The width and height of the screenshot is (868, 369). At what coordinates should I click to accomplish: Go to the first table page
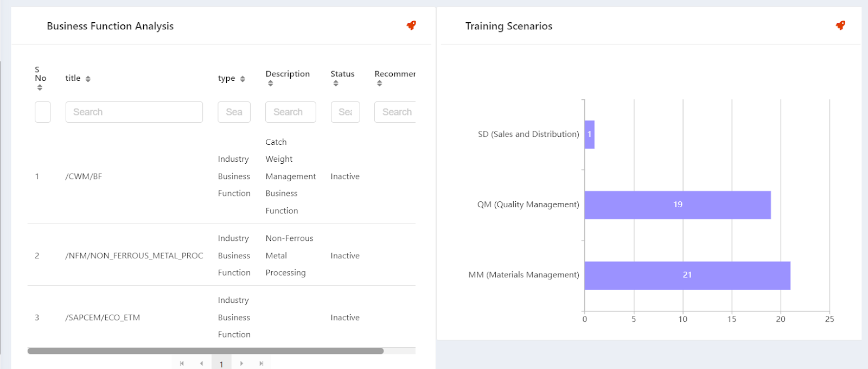coord(182,364)
